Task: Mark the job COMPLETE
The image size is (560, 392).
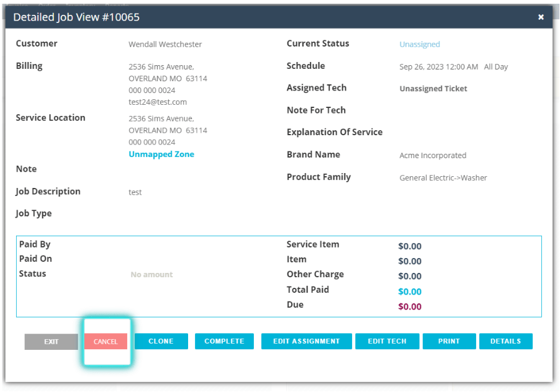Action: (x=224, y=341)
